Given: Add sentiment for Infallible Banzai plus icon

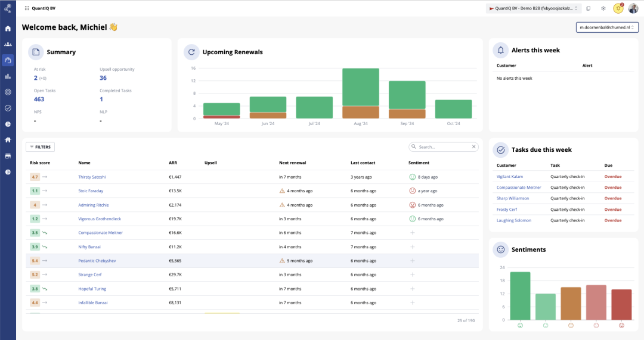Looking at the screenshot, I should point(413,302).
